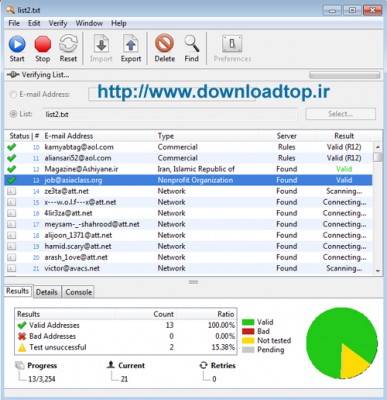Click the Import toolbar icon
Screen dimensions: 387x400
tap(101, 44)
